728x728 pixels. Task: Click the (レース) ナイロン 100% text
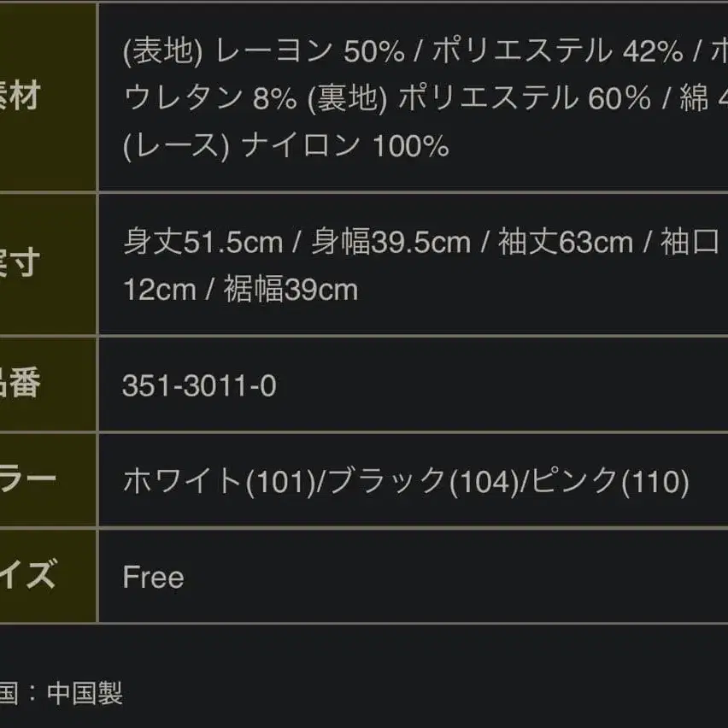[x=286, y=147]
